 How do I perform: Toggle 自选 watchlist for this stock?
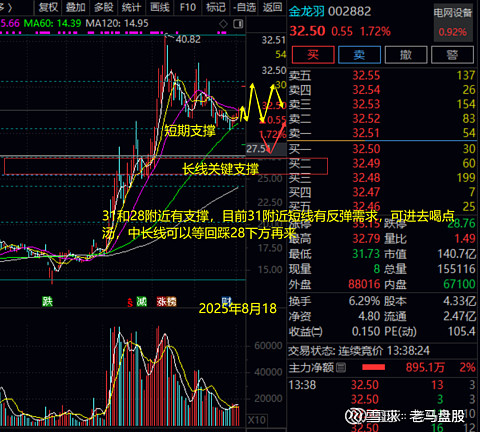(x=244, y=7)
